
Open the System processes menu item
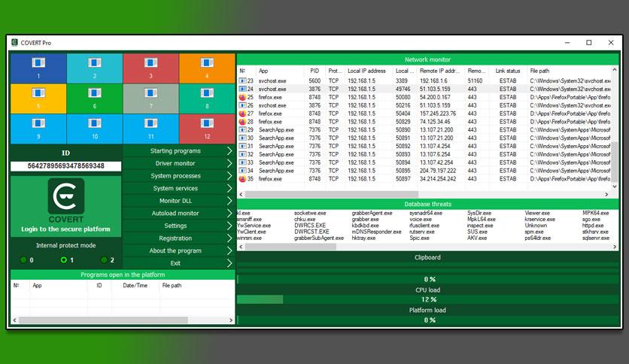(179, 175)
